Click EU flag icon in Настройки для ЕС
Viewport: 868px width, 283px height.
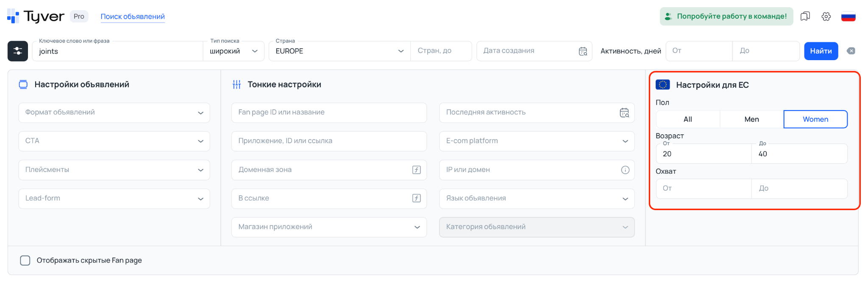[663, 85]
